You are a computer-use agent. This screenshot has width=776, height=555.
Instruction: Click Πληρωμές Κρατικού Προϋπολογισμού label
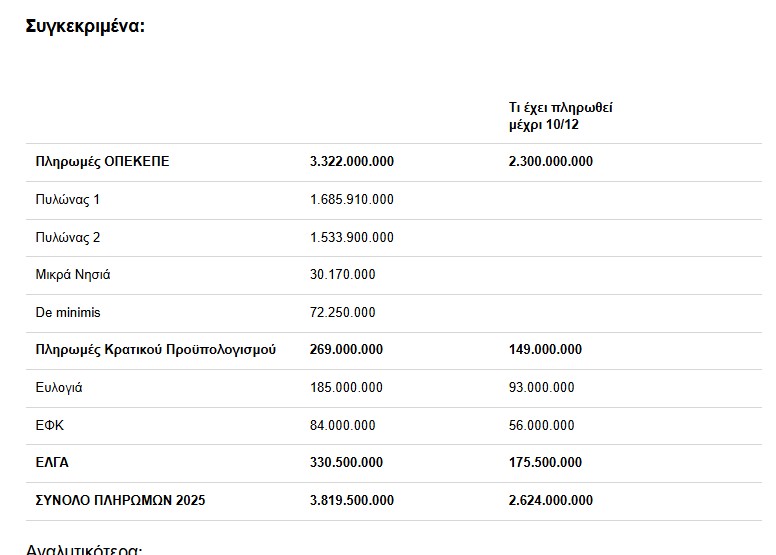click(x=155, y=350)
